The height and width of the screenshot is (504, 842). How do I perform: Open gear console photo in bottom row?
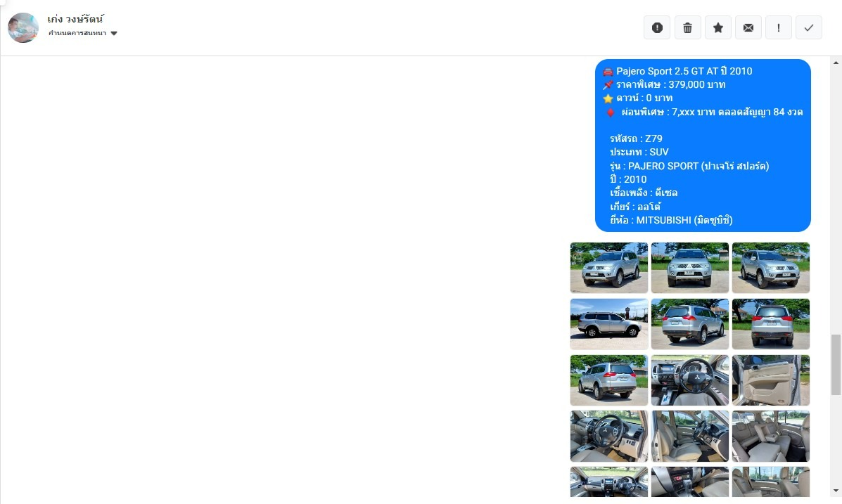[690, 482]
